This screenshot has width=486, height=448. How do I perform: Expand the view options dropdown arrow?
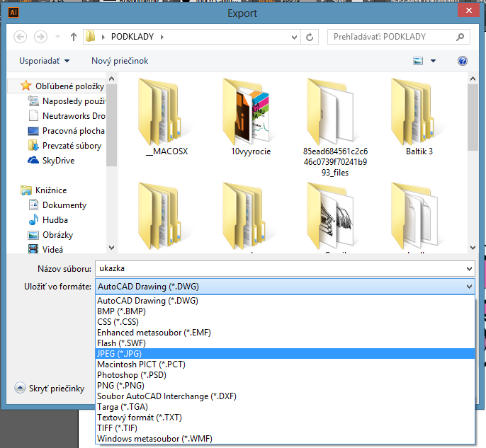coord(434,61)
